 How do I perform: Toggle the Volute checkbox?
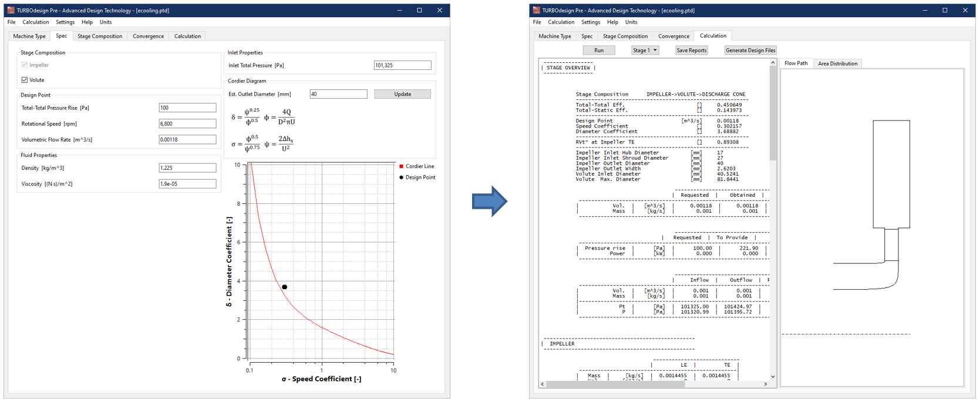(x=25, y=80)
